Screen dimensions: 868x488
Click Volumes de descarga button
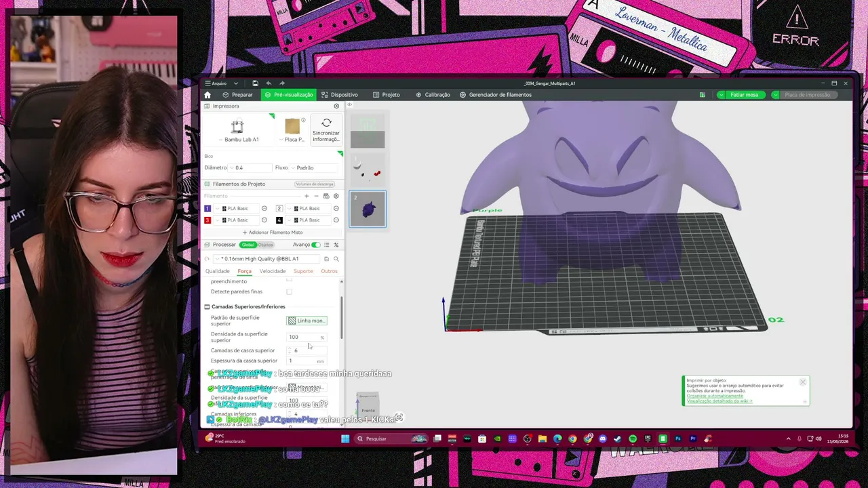coord(315,184)
